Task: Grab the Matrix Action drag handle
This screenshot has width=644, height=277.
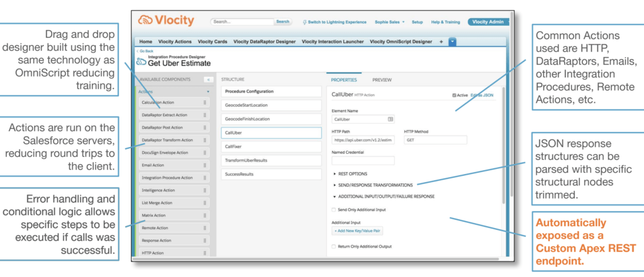Action: point(204,215)
